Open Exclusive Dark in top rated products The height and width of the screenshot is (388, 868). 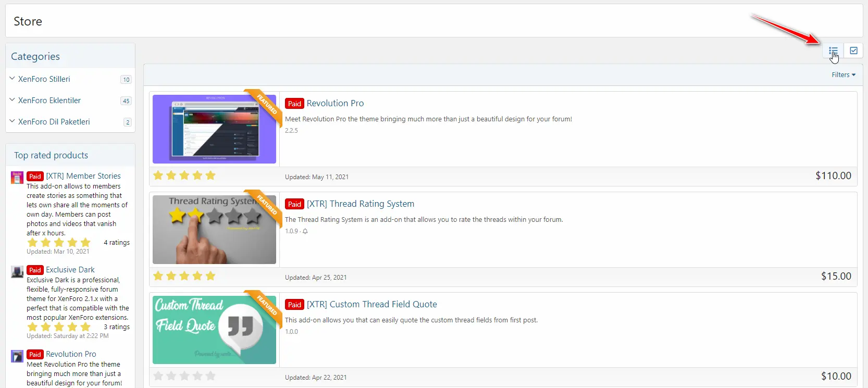70,270
